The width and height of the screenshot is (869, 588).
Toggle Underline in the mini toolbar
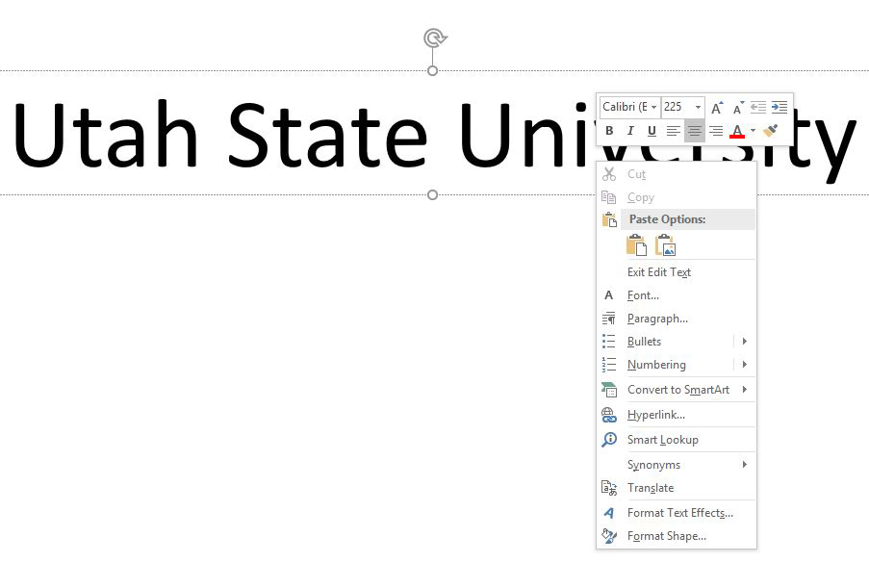652,131
